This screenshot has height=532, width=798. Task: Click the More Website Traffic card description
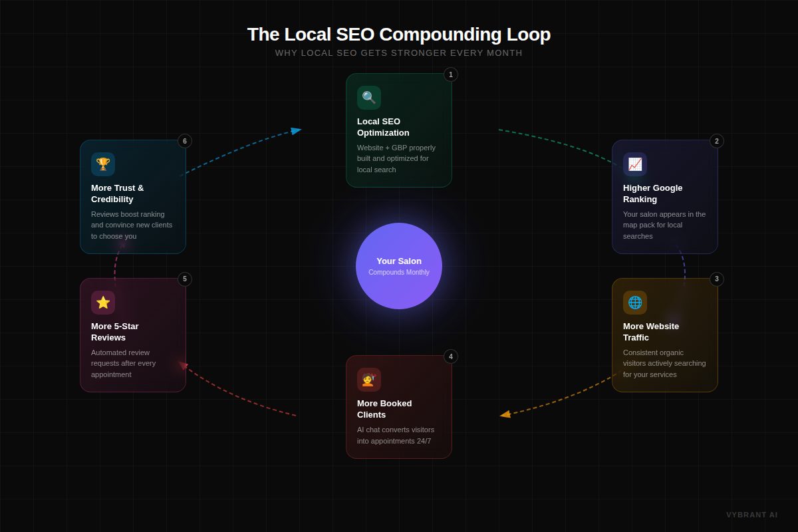[664, 363]
